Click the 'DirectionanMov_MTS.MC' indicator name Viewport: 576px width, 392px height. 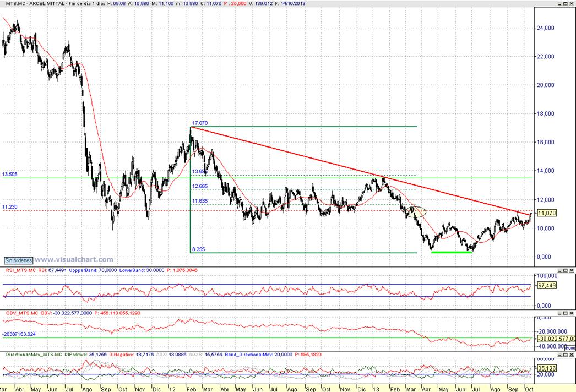[34, 355]
